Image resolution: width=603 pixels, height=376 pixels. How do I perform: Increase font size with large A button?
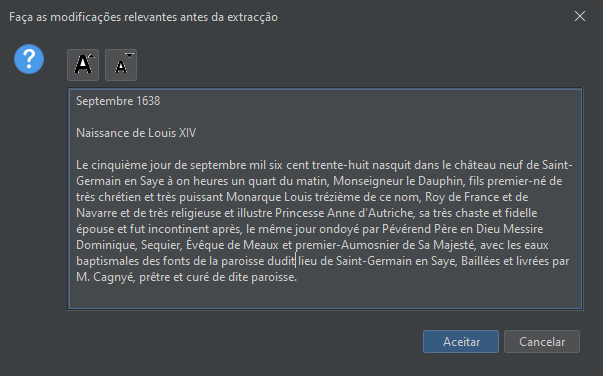click(83, 65)
